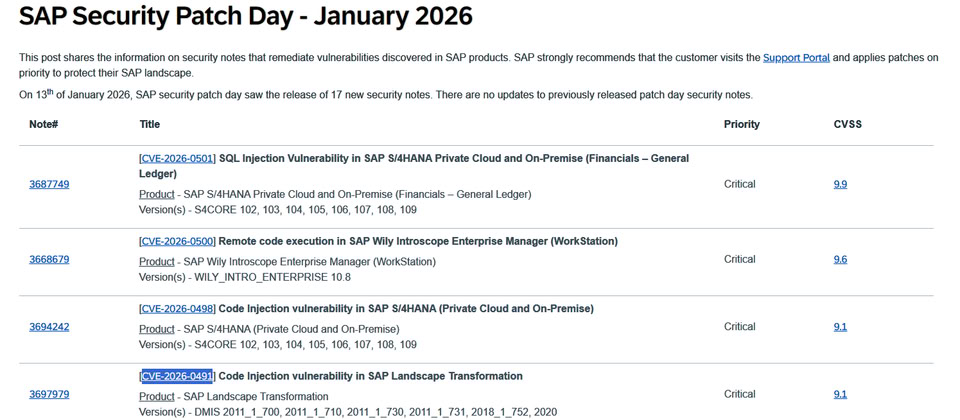Click the Title column header

[150, 125]
